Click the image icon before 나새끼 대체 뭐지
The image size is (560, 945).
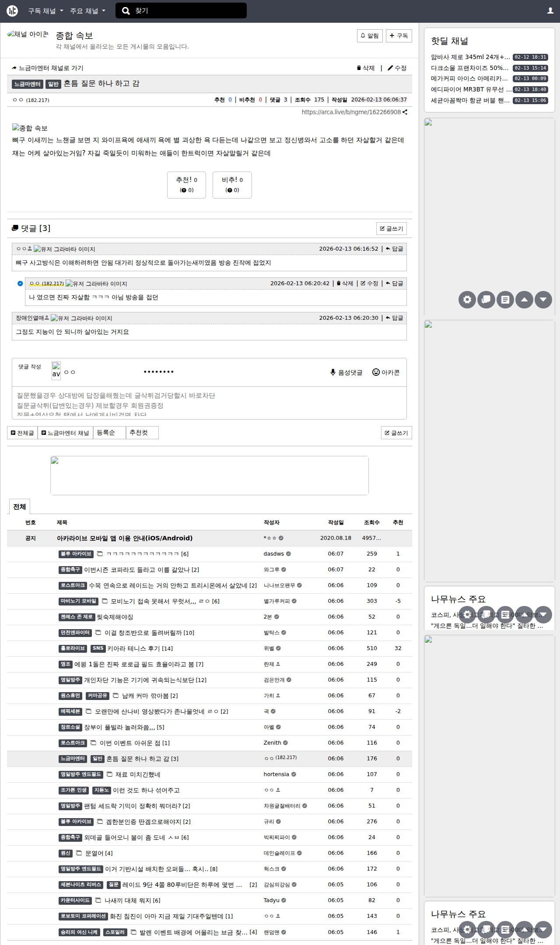point(98,900)
